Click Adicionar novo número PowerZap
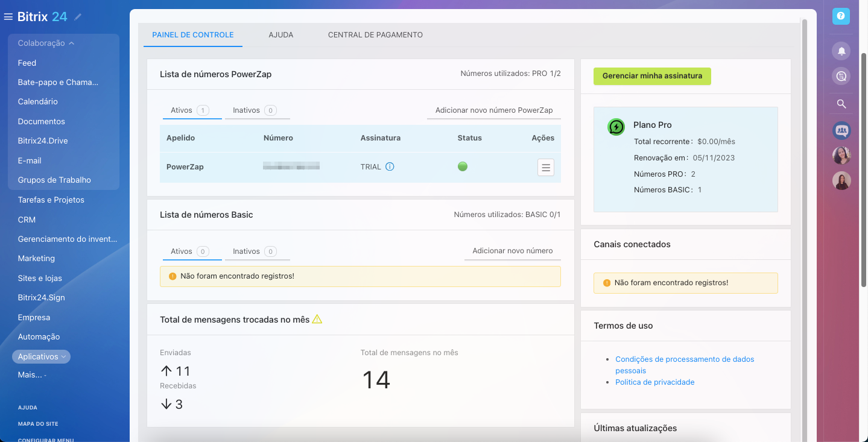 pos(493,110)
